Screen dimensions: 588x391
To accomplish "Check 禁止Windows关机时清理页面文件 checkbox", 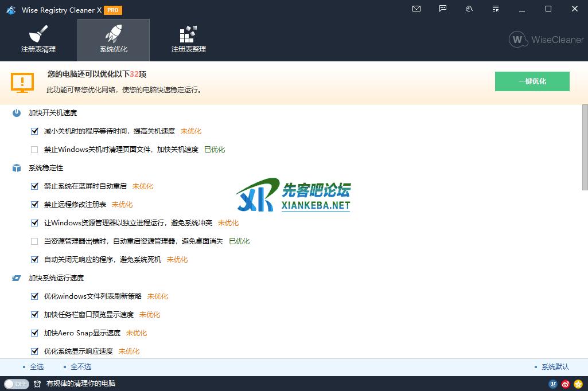I will click(34, 150).
